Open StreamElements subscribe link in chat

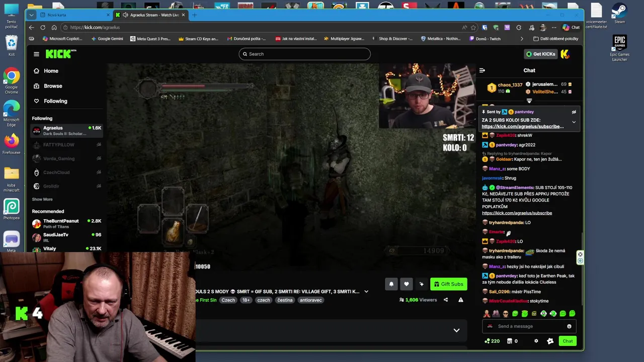click(517, 213)
